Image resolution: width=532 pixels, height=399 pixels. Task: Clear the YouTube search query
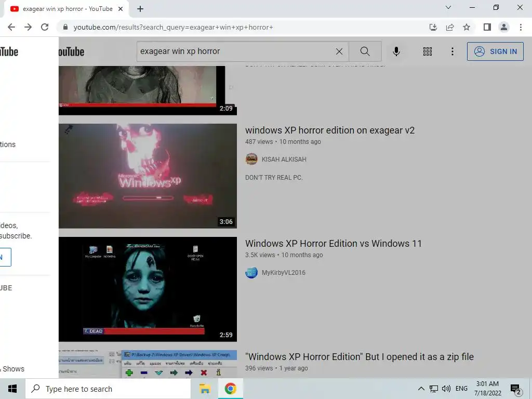click(339, 51)
